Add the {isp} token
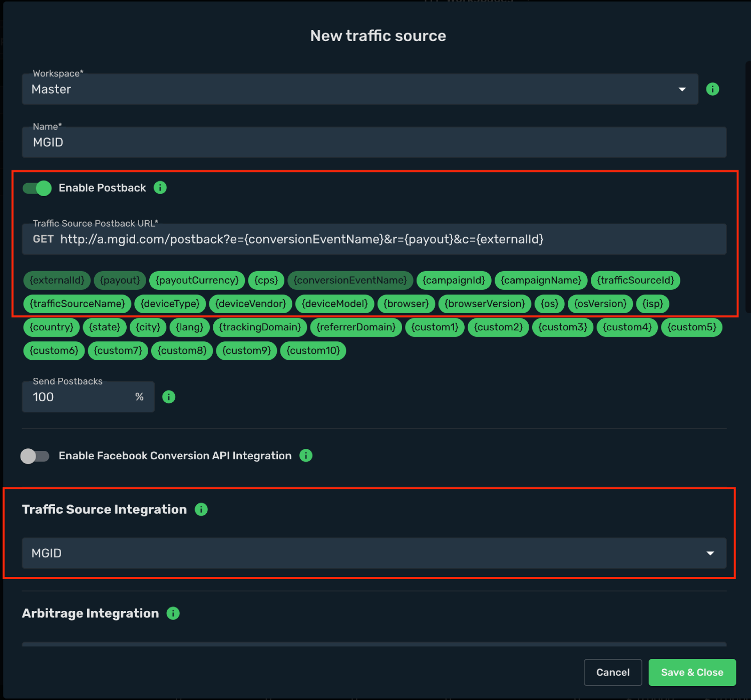 pos(653,304)
